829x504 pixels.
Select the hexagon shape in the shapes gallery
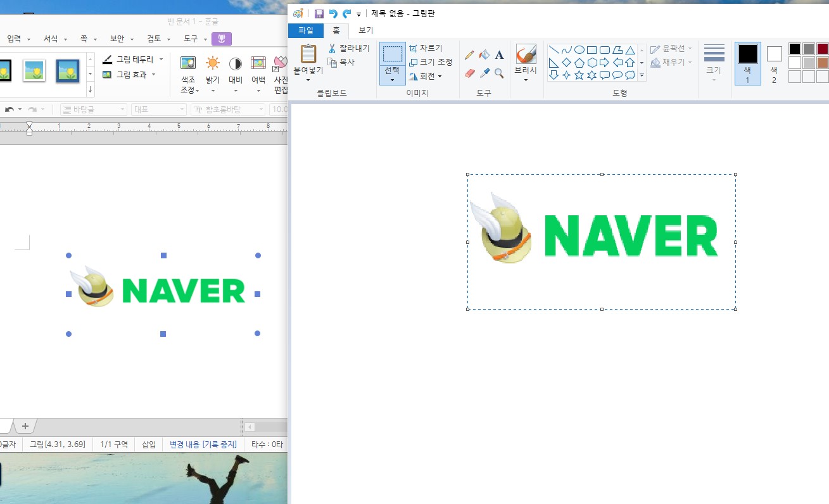coord(592,62)
